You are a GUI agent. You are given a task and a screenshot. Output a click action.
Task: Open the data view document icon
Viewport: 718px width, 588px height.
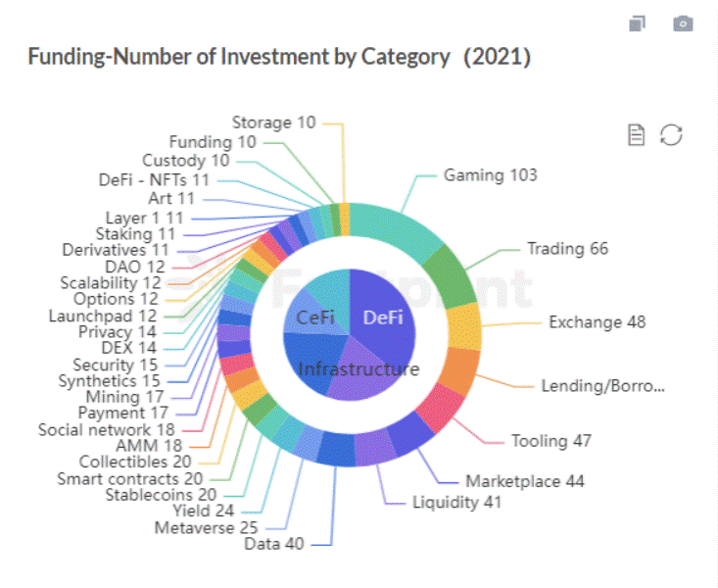[x=636, y=134]
